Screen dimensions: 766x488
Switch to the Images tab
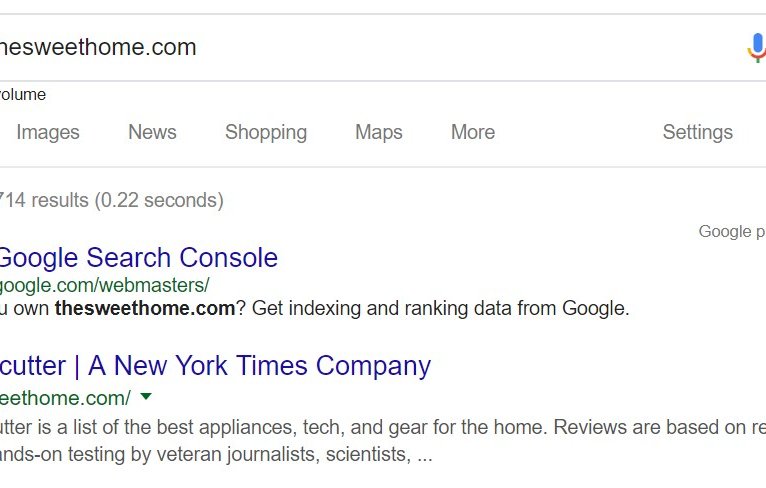(48, 132)
